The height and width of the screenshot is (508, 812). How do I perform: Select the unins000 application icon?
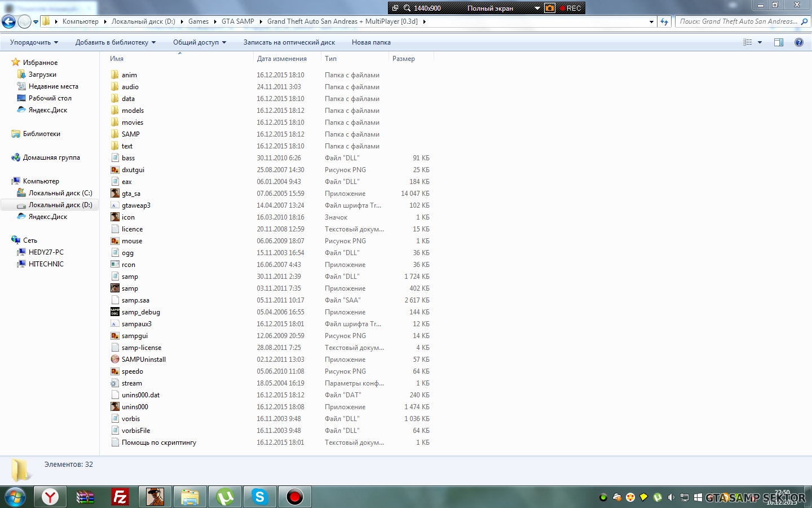tap(115, 407)
